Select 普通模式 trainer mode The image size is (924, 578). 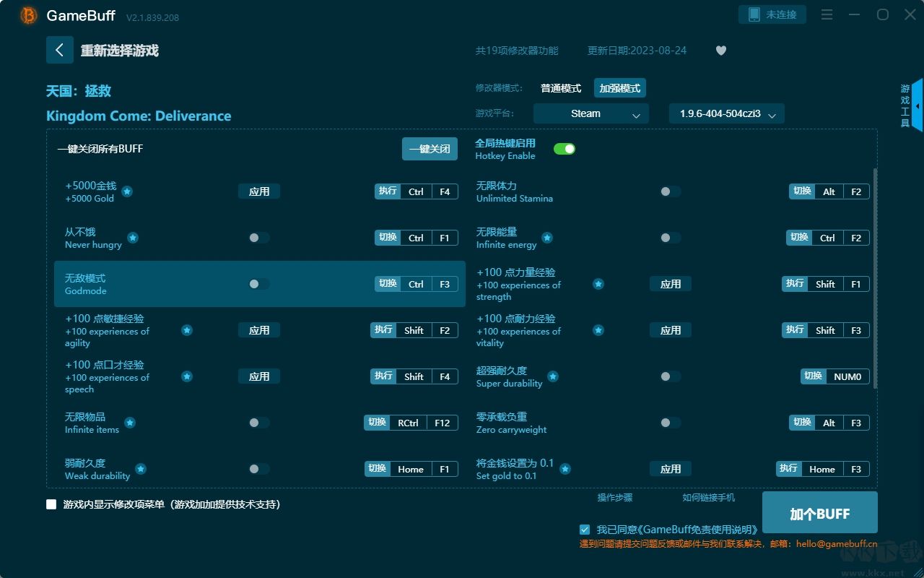pyautogui.click(x=561, y=88)
